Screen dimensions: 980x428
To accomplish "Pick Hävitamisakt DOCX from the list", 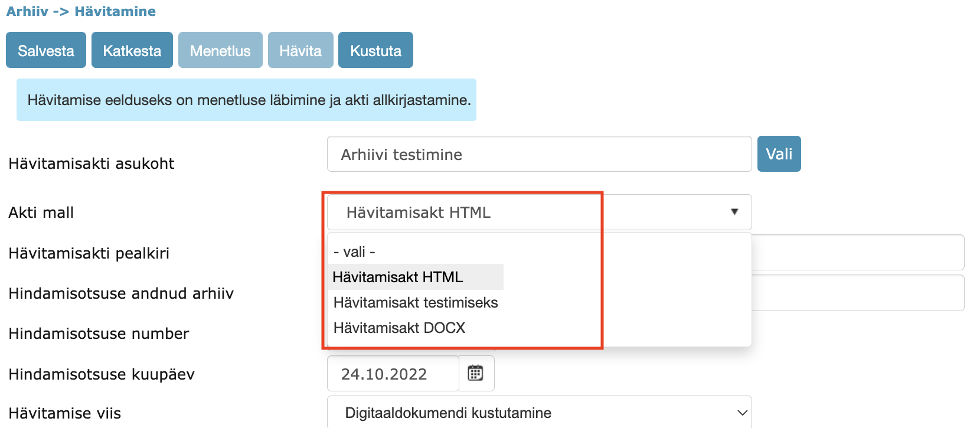I will click(400, 328).
